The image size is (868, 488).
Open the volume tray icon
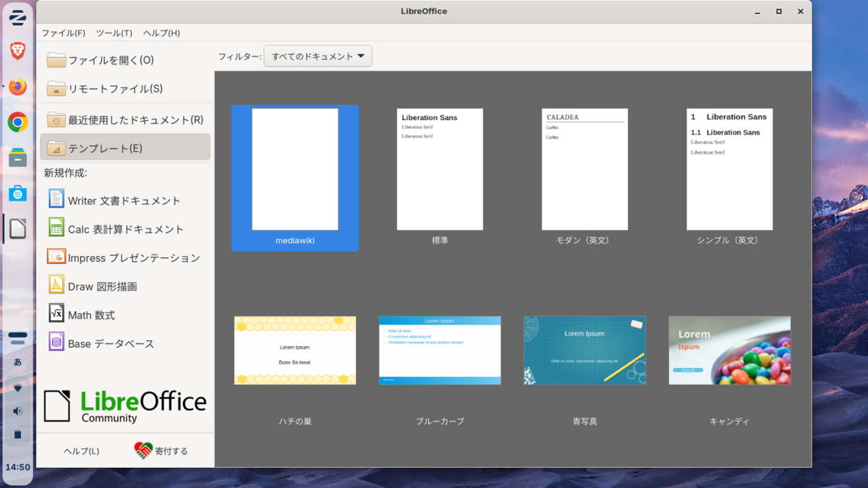(x=18, y=411)
